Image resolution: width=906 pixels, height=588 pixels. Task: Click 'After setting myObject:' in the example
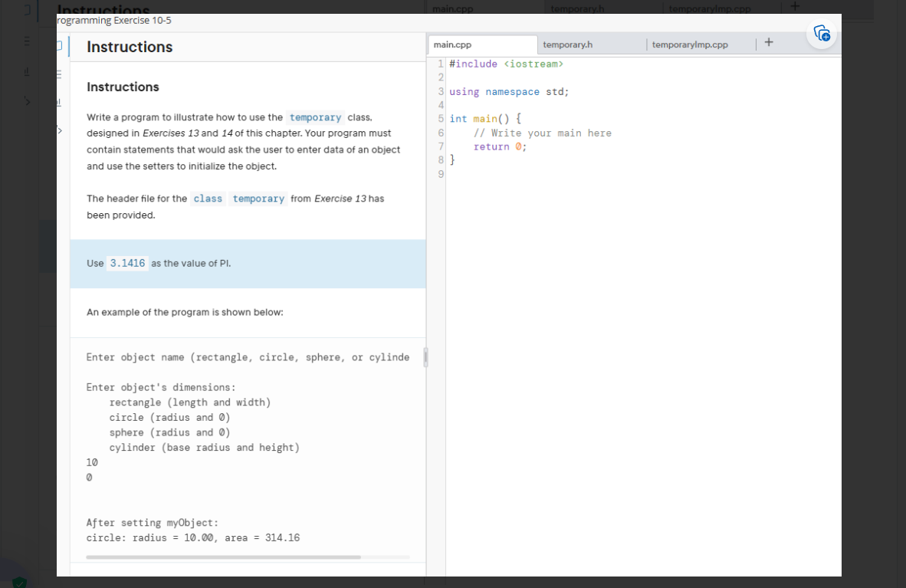pyautogui.click(x=153, y=523)
